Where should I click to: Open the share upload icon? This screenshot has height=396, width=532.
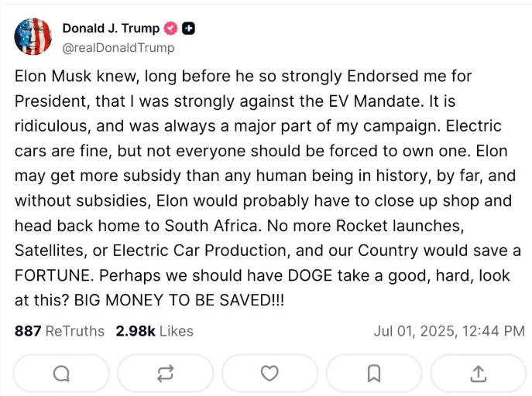[x=478, y=374]
